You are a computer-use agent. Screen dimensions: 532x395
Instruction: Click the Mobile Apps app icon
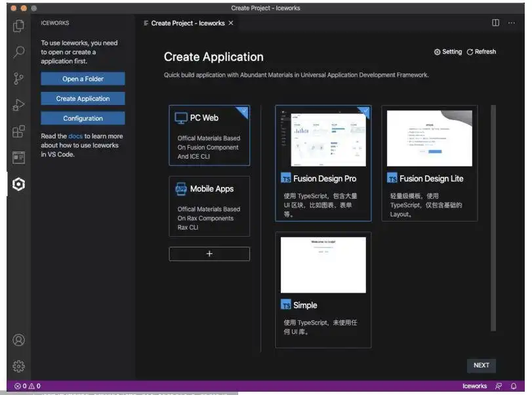pyautogui.click(x=181, y=189)
